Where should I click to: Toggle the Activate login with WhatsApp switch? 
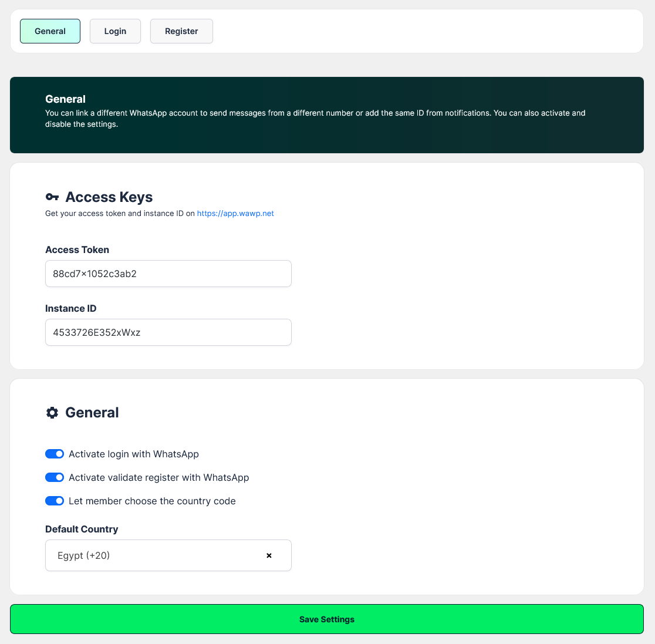(55, 454)
